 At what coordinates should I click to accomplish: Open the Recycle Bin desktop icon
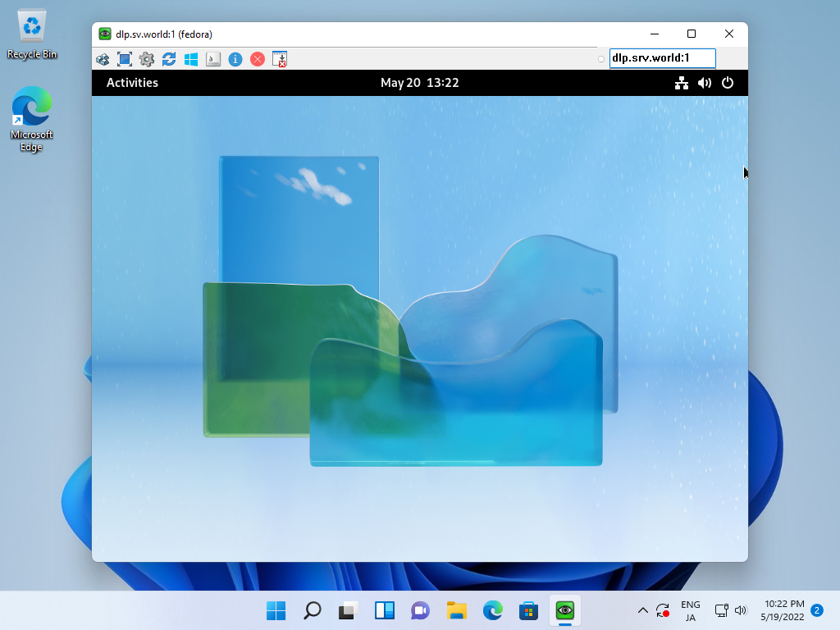tap(32, 34)
